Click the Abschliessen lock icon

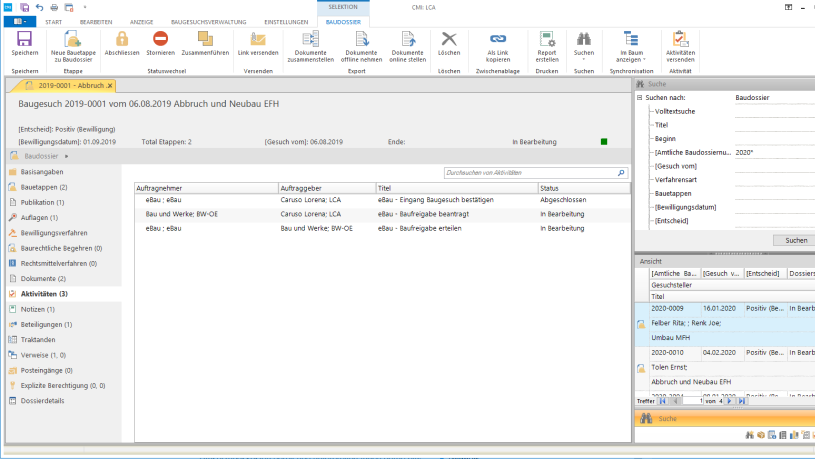(122, 42)
